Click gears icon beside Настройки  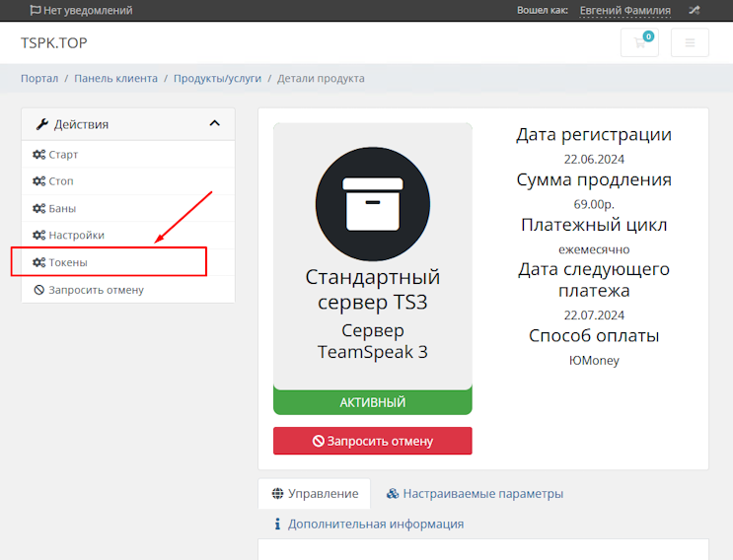[x=38, y=235]
